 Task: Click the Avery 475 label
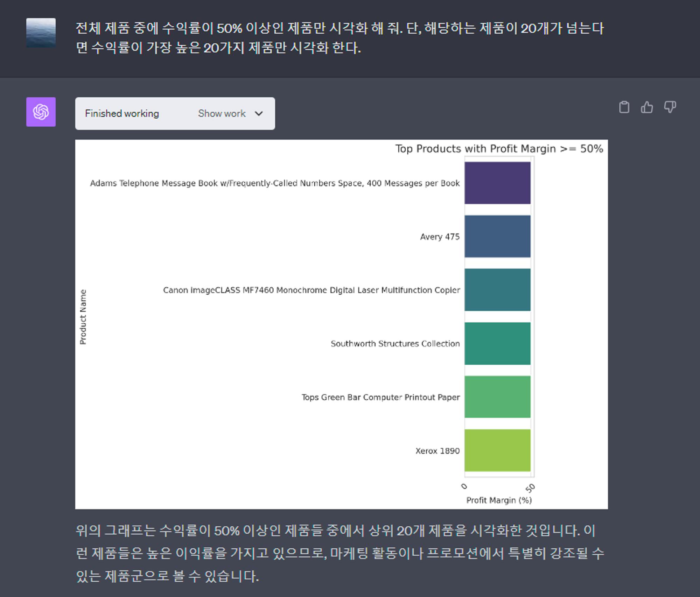440,237
